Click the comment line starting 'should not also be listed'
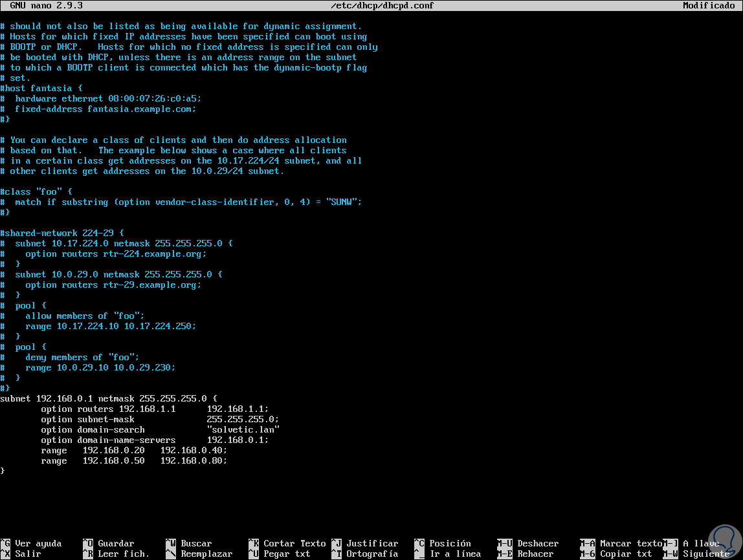 [181, 27]
